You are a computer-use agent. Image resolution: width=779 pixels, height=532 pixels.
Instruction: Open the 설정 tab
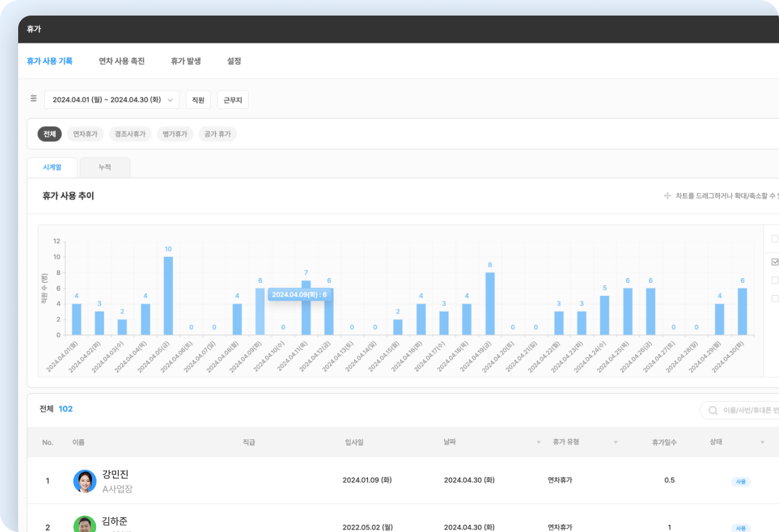click(x=234, y=61)
